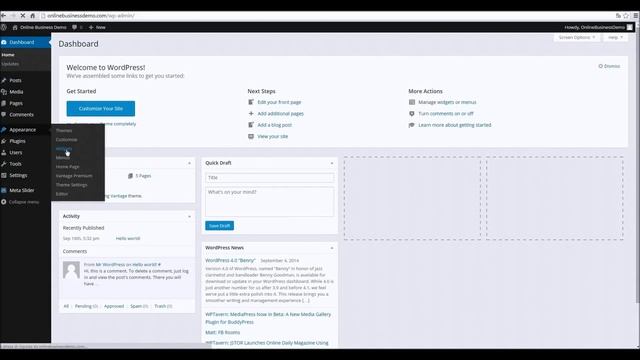The width and height of the screenshot is (640, 360).
Task: Open the 5 Pages link in At a Glance
Action: (140, 176)
